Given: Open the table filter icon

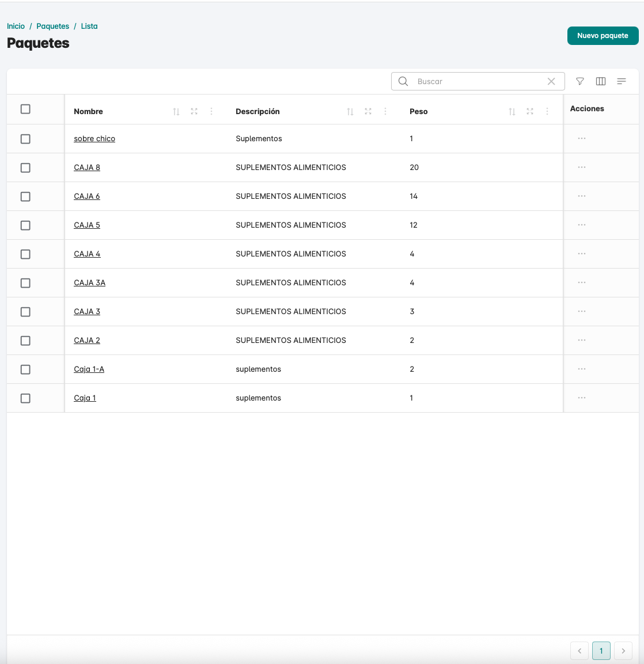Looking at the screenshot, I should tap(580, 81).
